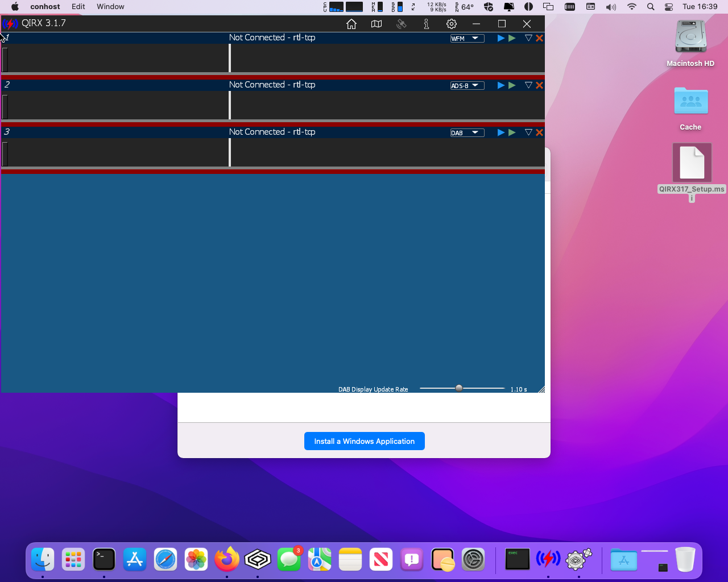Screen dimensions: 728x582
Task: Open App Store from the Dock
Action: click(x=135, y=560)
